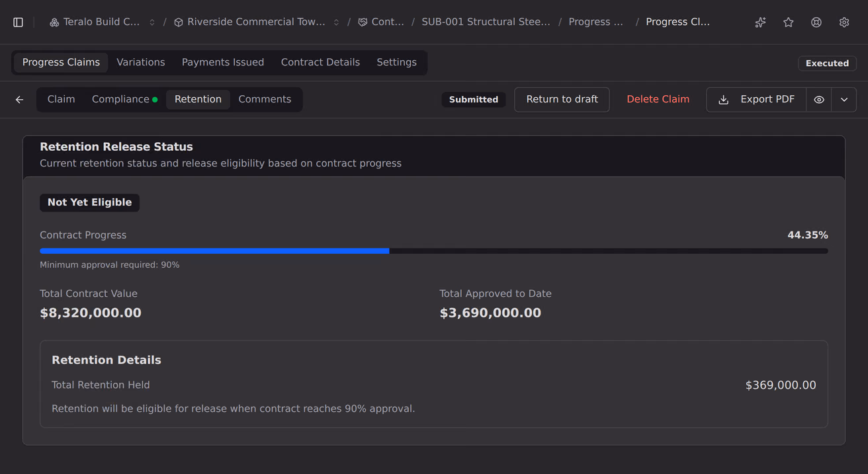Click Return to draft button

point(562,100)
